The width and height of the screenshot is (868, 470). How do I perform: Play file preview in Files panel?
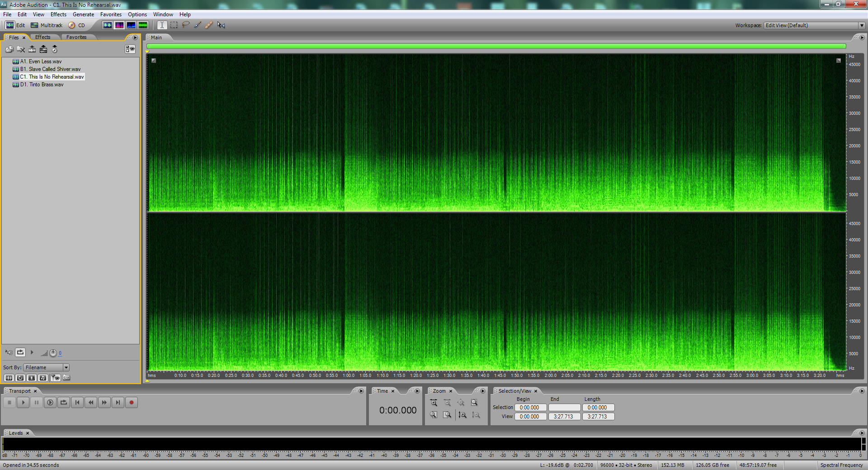click(32, 352)
